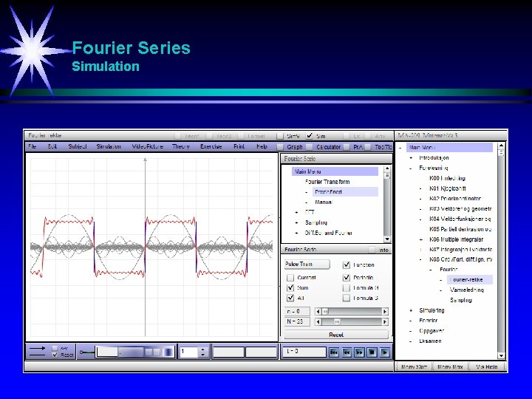This screenshot has width=532, height=399.
Task: Collapse the Forelesning tree node
Action: click(411, 168)
